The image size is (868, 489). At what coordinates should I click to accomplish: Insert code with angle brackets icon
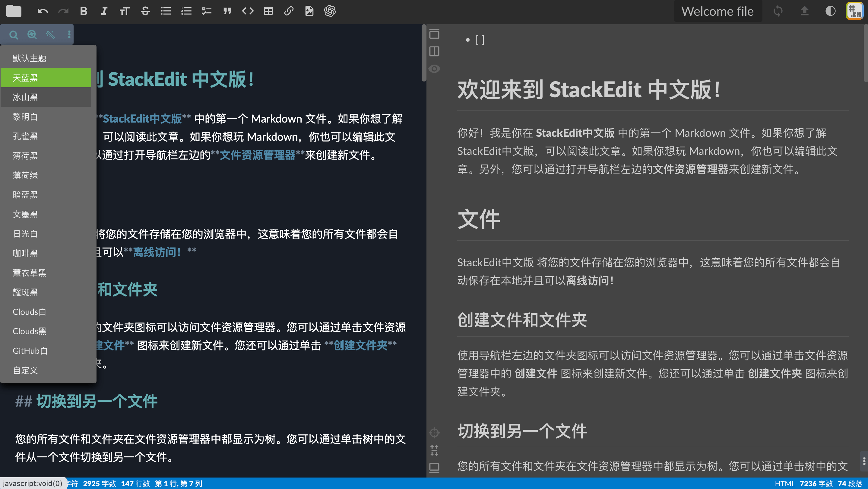pyautogui.click(x=248, y=11)
